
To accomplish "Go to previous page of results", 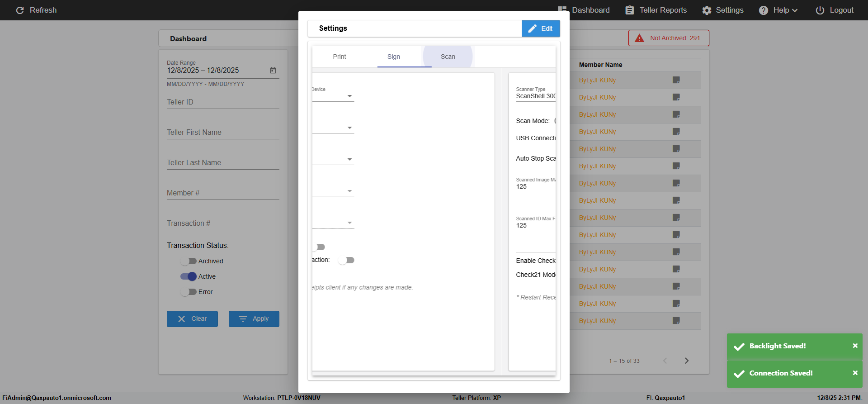I will pos(665,361).
